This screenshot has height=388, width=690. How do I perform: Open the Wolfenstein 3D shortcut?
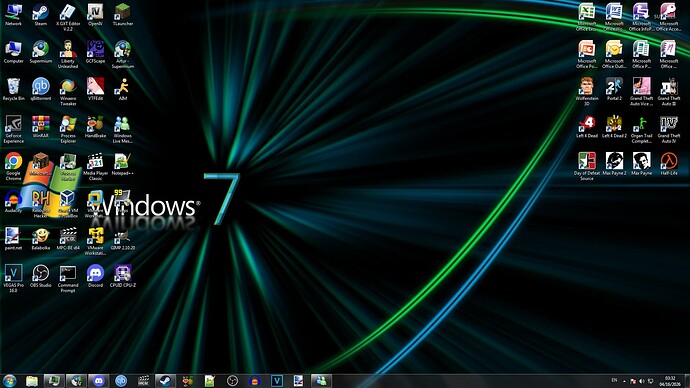(x=587, y=92)
